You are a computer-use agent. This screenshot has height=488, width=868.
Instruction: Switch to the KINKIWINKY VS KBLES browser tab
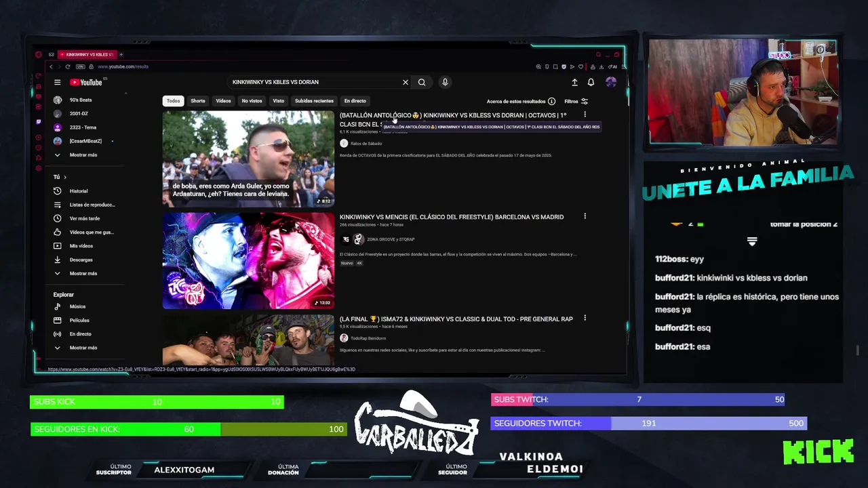(87, 54)
